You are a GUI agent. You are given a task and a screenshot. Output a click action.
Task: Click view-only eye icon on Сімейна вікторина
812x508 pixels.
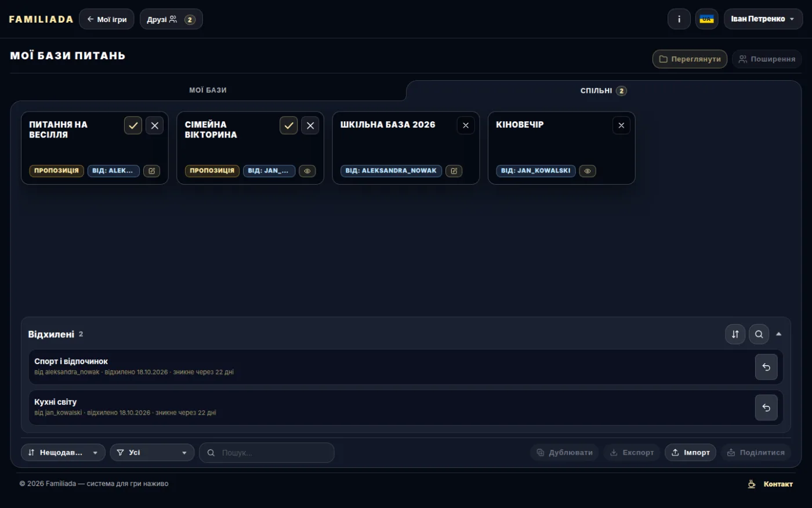[x=307, y=171]
